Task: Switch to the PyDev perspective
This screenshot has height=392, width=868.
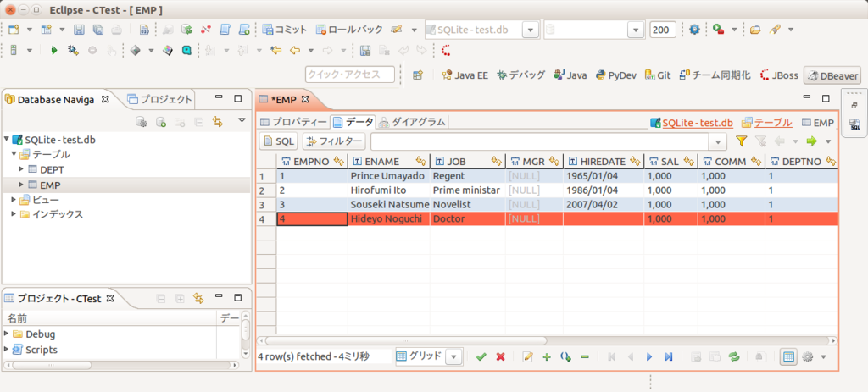Action: tap(615, 75)
